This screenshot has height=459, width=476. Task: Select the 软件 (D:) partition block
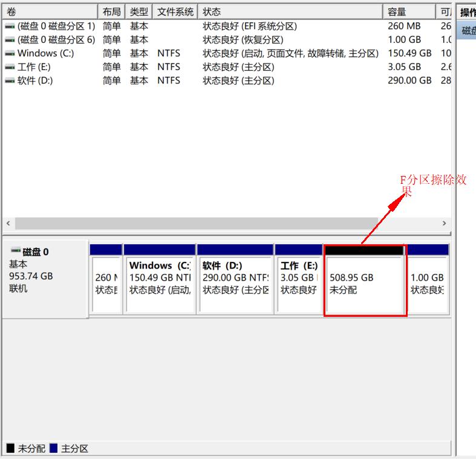[235, 279]
